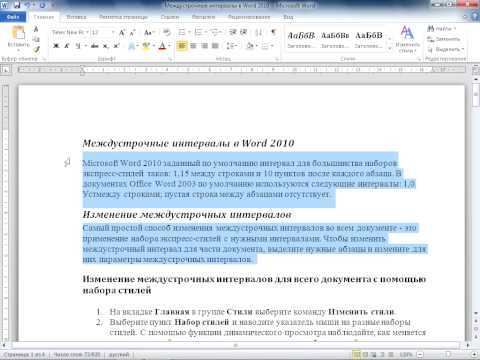The width and height of the screenshot is (480, 360).
Task: Click the Help question mark icon
Action: tap(475, 16)
